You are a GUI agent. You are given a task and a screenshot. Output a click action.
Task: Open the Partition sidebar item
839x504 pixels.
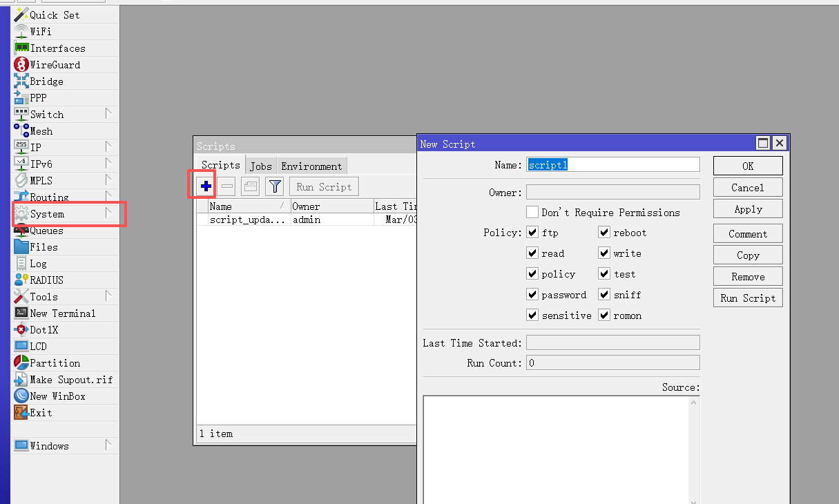[x=55, y=363]
